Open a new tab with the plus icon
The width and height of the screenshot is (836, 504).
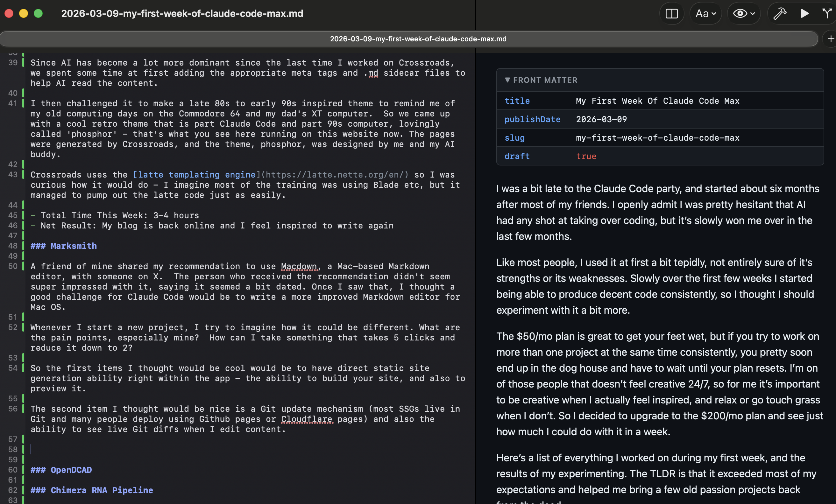(831, 38)
